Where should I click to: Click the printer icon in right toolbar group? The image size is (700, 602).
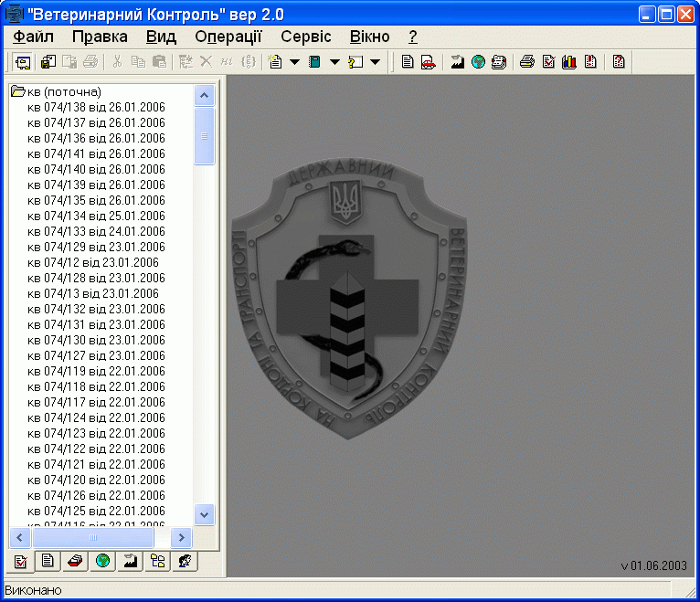pyautogui.click(x=527, y=61)
